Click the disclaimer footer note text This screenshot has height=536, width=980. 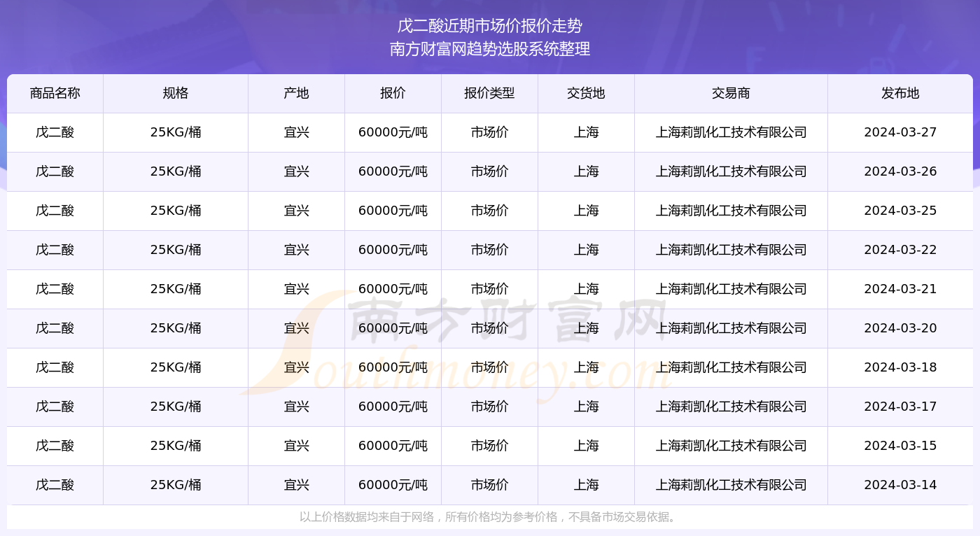coord(489,517)
